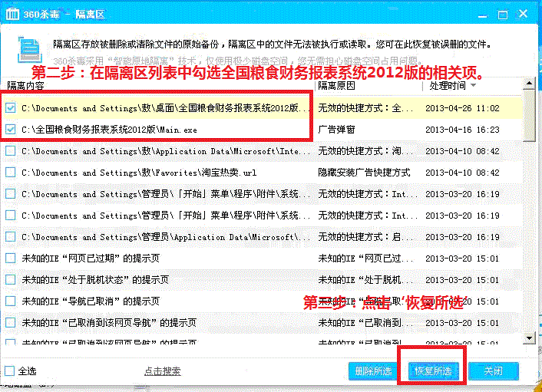Screen dimensions: 542x392
Task: Uncheck the Main.exe row checkbox
Action: (x=11, y=130)
